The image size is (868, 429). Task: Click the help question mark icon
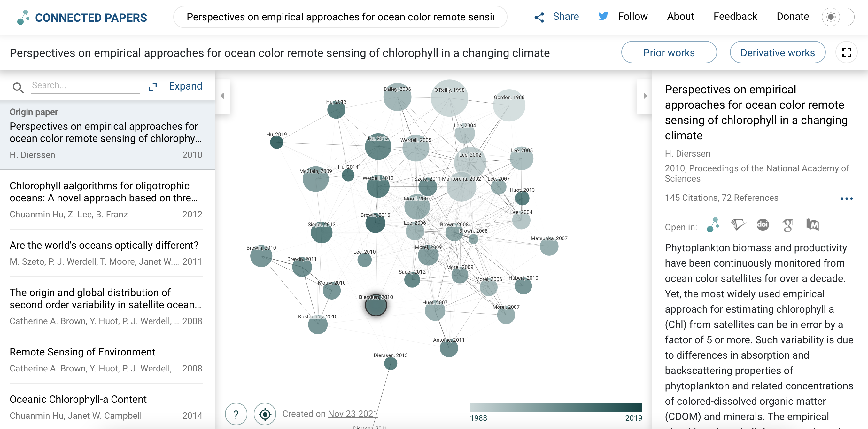point(236,414)
